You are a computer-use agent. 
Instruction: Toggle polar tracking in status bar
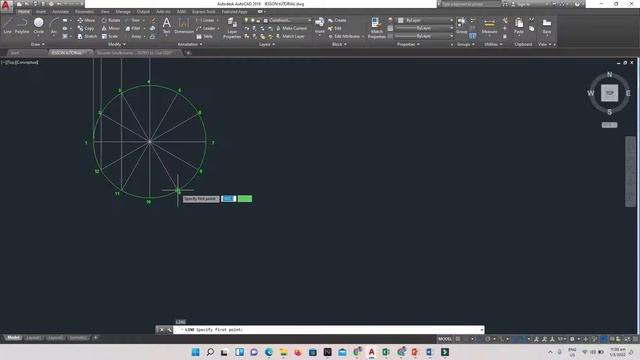coord(488,339)
